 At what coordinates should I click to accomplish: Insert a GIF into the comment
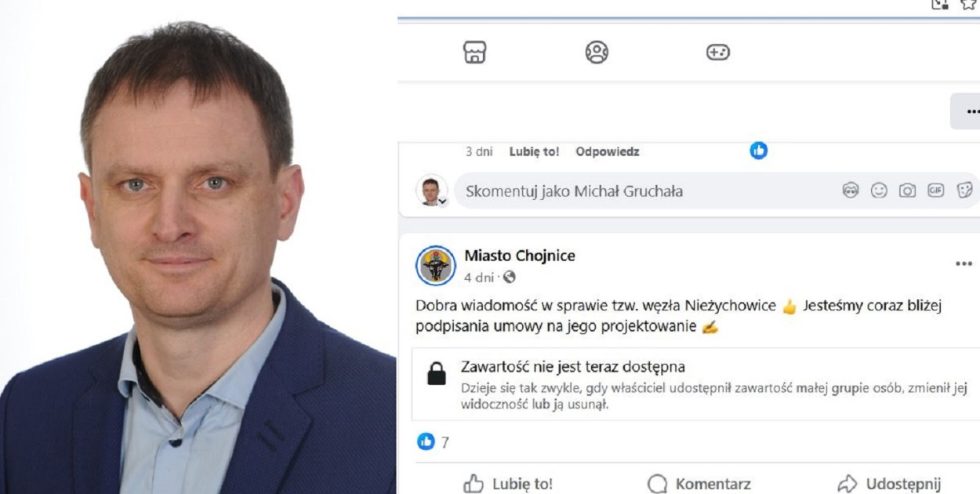[936, 191]
